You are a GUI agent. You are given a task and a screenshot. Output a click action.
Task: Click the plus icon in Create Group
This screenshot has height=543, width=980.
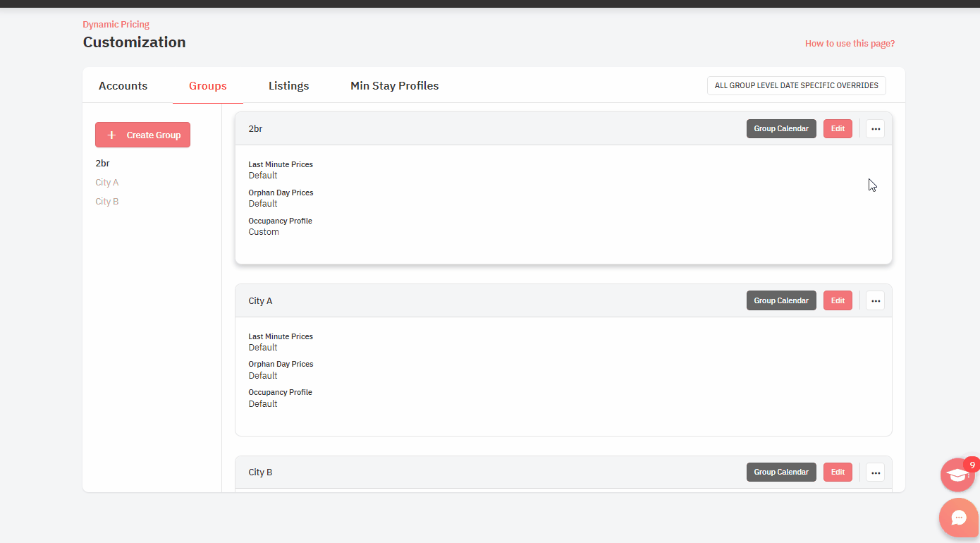click(111, 135)
